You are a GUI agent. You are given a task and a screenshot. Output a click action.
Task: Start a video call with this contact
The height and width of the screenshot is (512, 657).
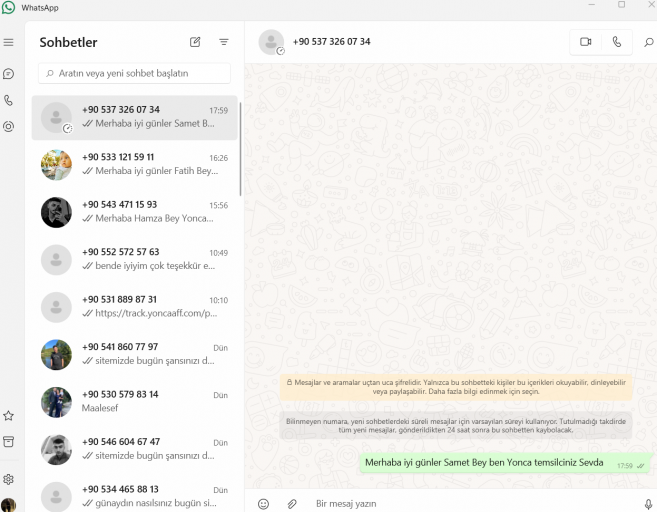point(585,42)
